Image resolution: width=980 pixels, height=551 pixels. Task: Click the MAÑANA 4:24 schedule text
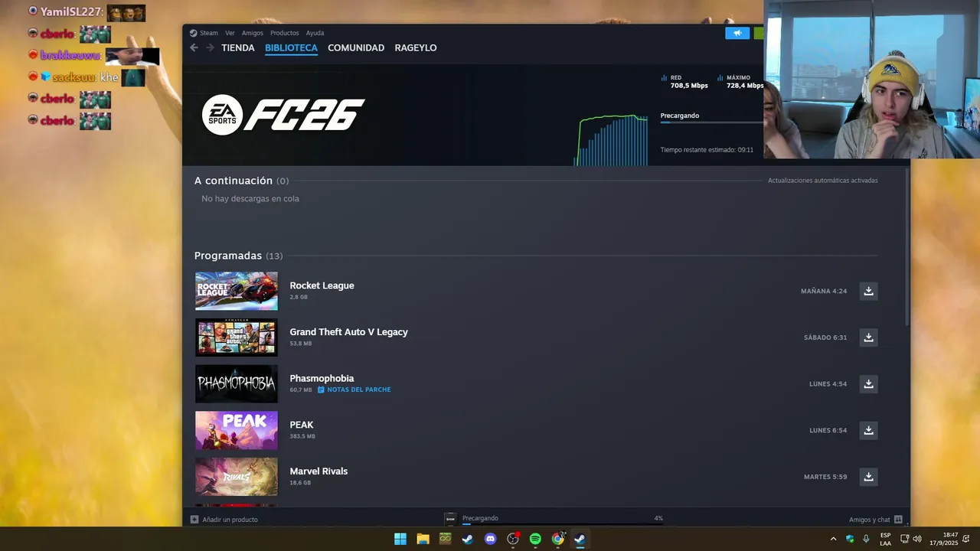[x=824, y=292]
